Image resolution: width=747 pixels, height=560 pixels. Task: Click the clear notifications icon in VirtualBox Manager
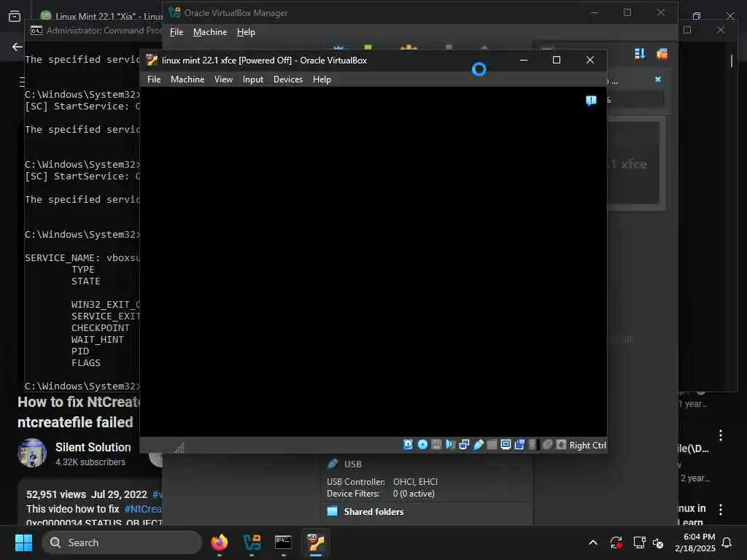click(662, 54)
